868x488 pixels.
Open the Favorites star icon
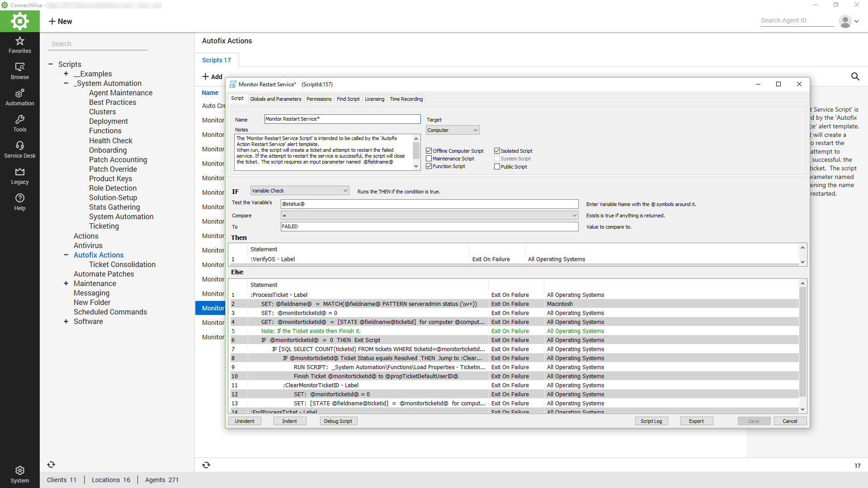[20, 41]
